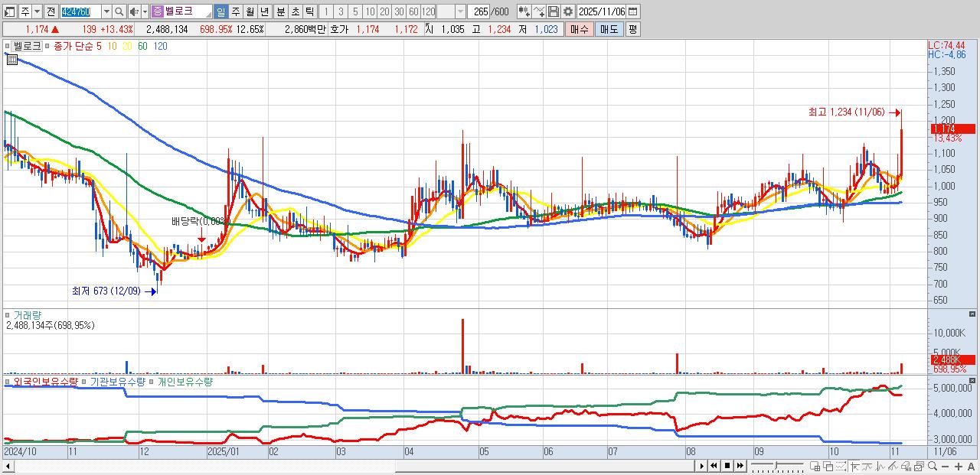Click the speaker sound icon in top toolbar
This screenshot has width=980, height=475.
[x=135, y=11]
